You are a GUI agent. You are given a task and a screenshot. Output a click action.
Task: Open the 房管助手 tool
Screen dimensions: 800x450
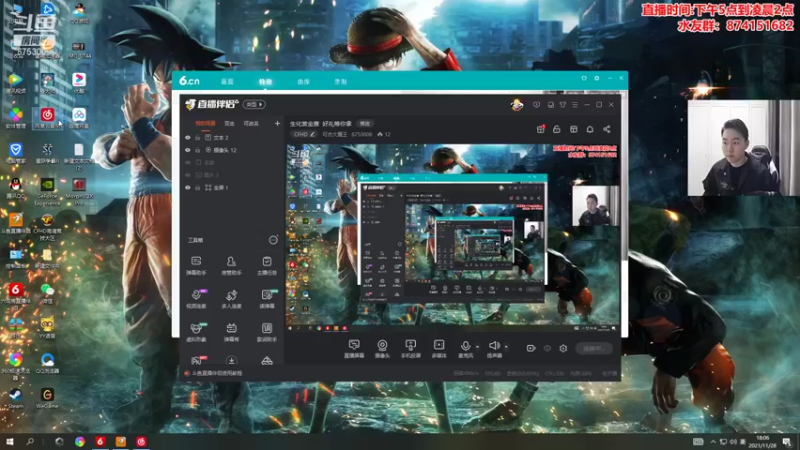tap(231, 266)
